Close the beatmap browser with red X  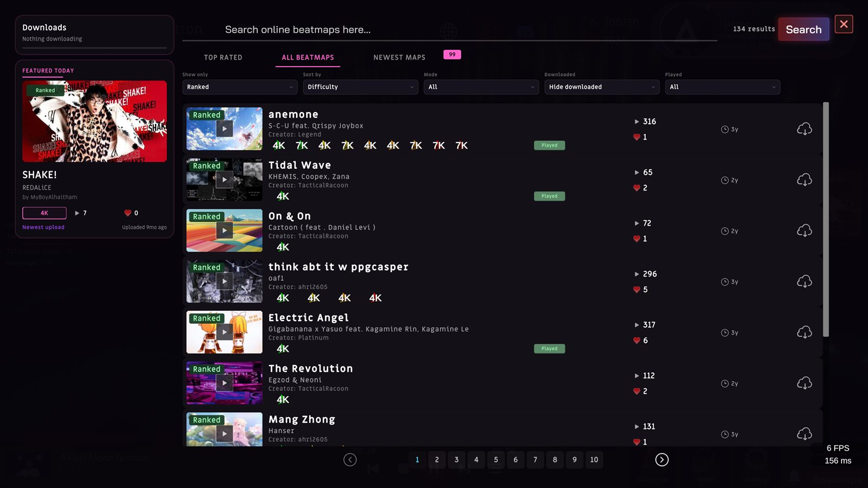844,24
